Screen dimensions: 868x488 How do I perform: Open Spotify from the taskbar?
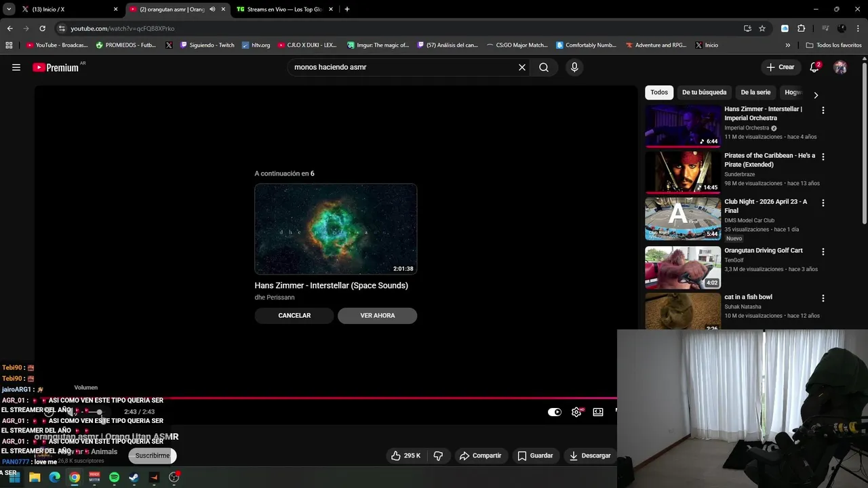114,477
